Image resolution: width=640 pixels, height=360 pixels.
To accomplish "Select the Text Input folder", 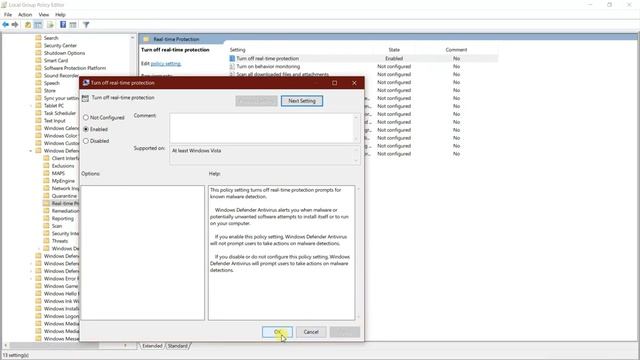I will [x=55, y=121].
